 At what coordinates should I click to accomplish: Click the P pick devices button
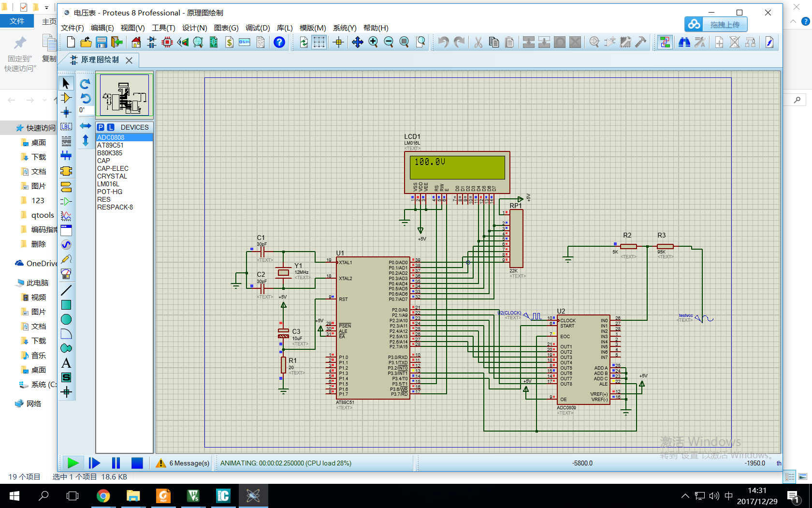click(x=101, y=127)
